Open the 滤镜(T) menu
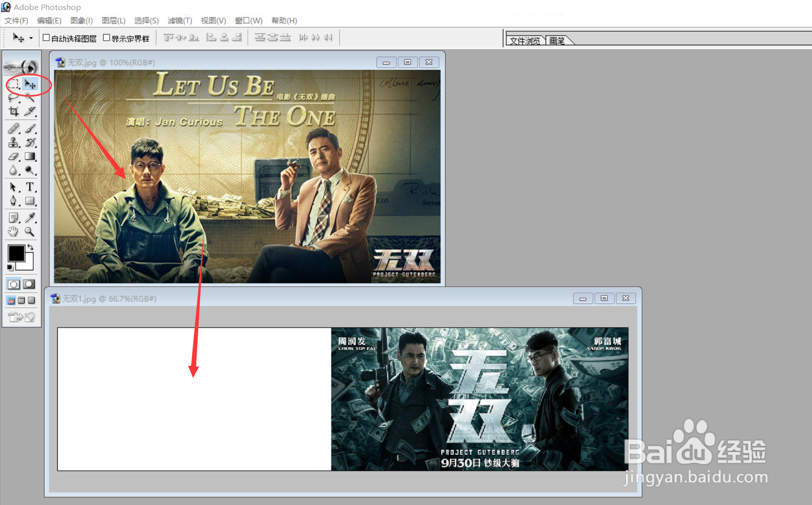Screen dimensions: 812x505 [180, 21]
